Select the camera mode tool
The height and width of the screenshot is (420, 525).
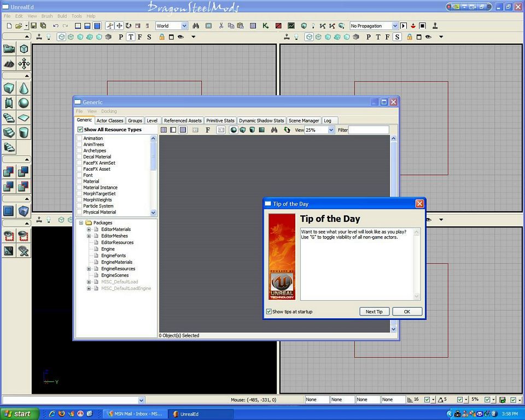pos(9,49)
